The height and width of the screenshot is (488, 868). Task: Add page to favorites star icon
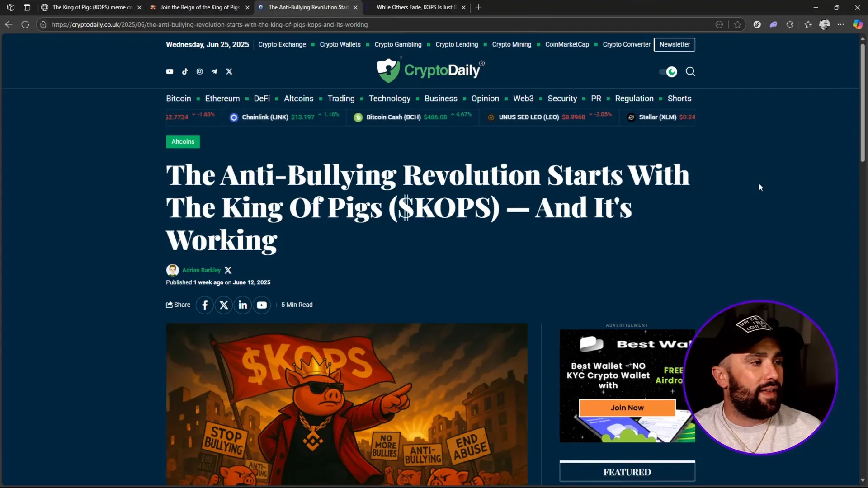[x=738, y=24]
